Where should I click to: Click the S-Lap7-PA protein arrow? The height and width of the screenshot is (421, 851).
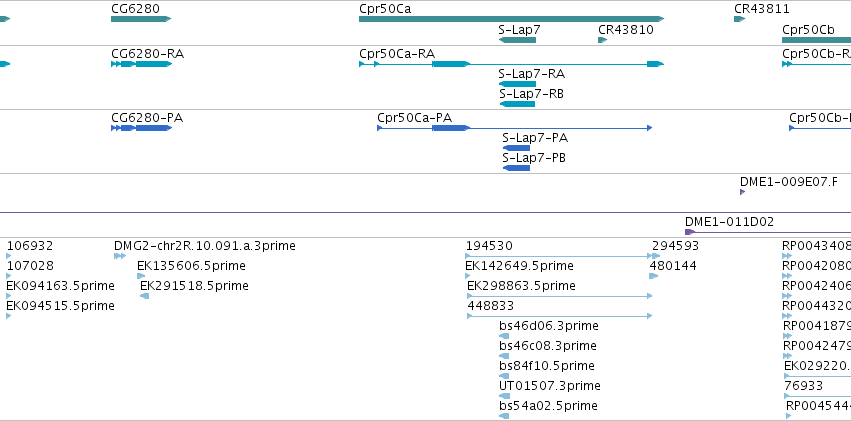click(x=516, y=148)
